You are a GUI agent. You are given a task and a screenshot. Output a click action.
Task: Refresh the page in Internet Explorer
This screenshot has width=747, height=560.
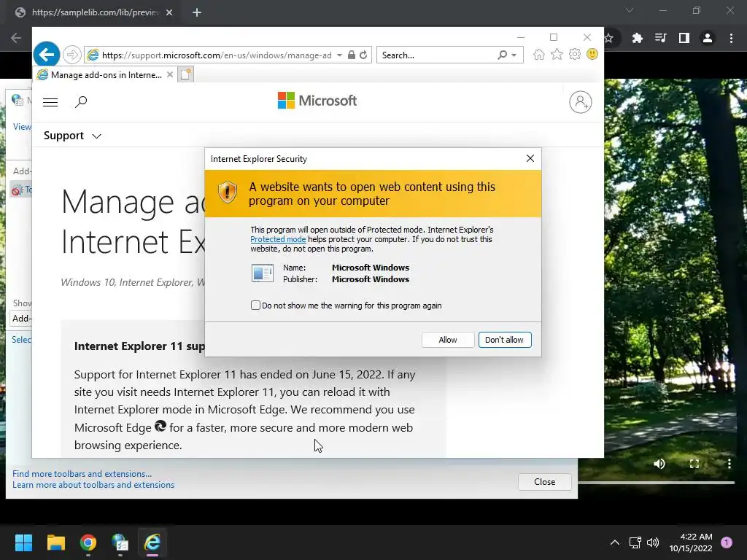tap(363, 55)
